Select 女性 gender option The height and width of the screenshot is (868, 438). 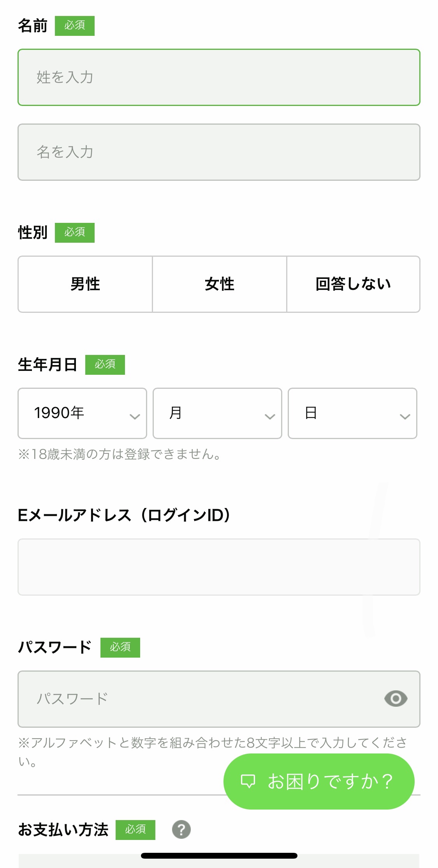[220, 284]
